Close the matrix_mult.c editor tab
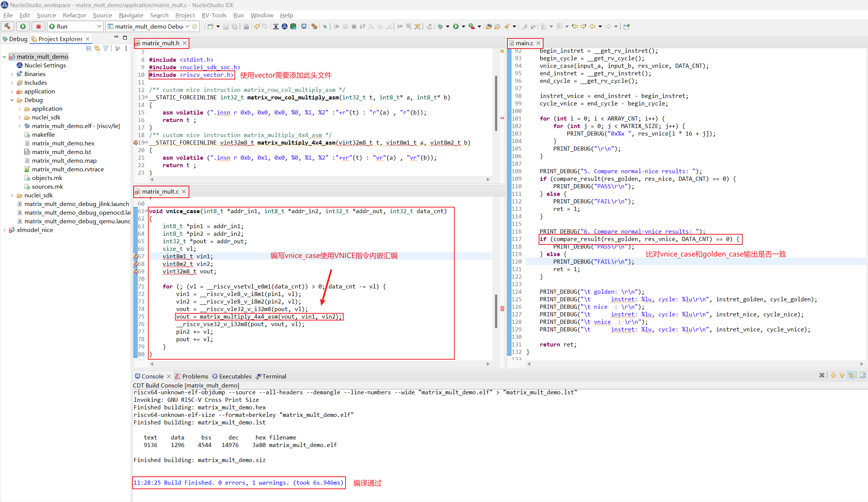868x502 pixels. click(184, 192)
